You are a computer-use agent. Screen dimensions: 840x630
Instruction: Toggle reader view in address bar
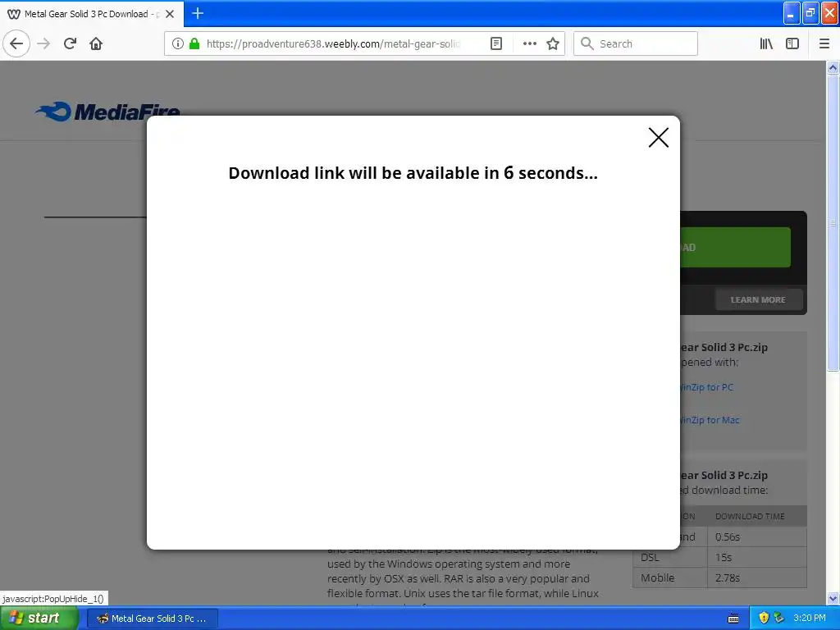(496, 43)
